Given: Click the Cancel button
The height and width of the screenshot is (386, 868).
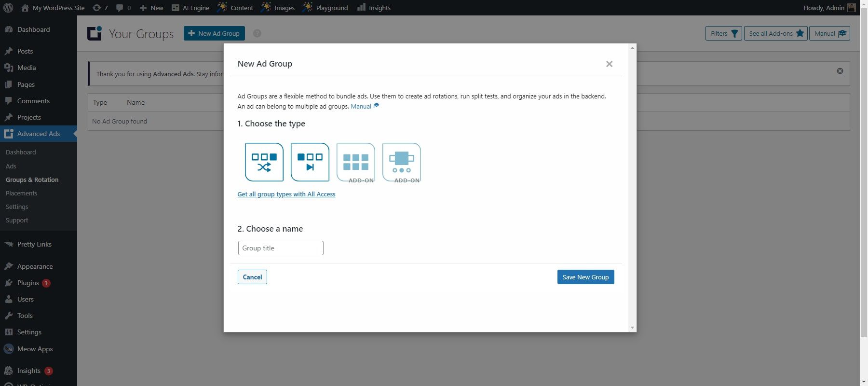Looking at the screenshot, I should tap(252, 277).
